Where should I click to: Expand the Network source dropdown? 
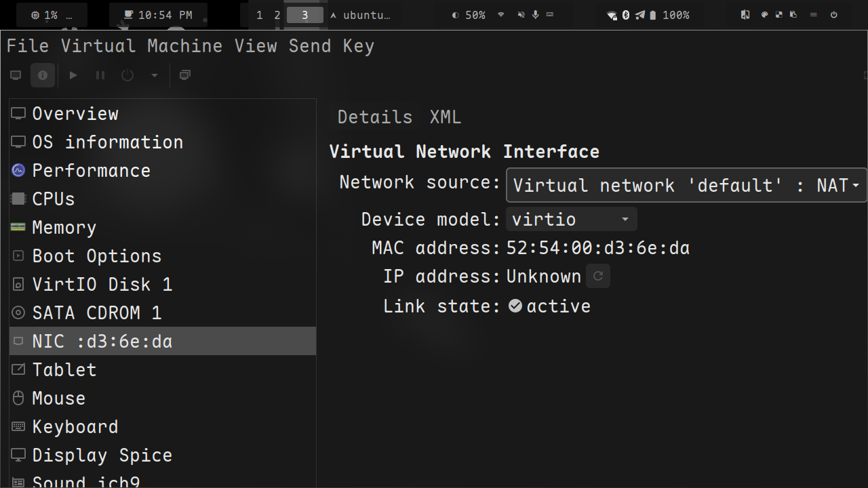(x=686, y=186)
